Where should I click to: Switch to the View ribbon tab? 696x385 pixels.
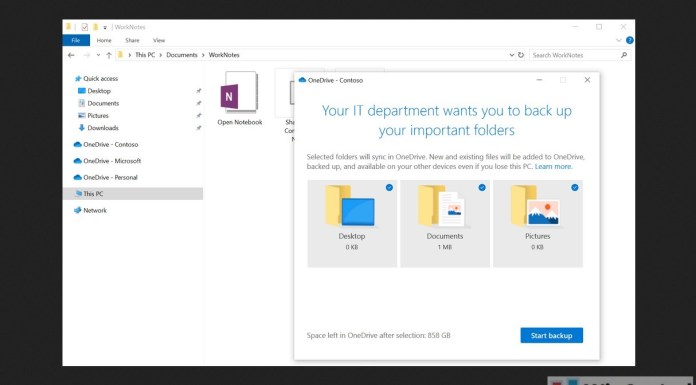[159, 40]
